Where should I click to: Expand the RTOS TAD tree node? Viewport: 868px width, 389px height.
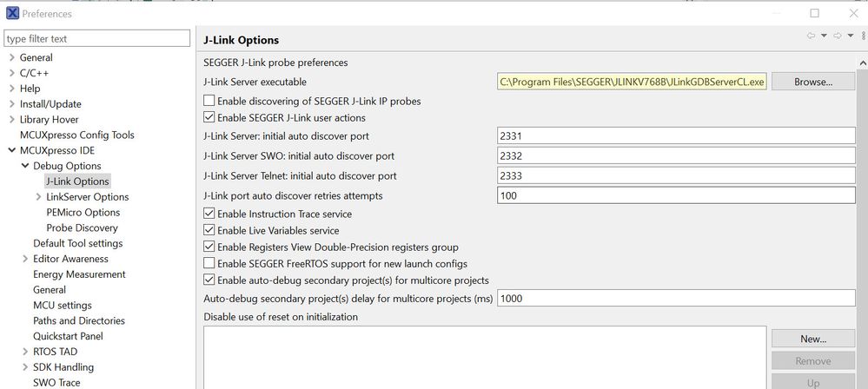(x=24, y=352)
